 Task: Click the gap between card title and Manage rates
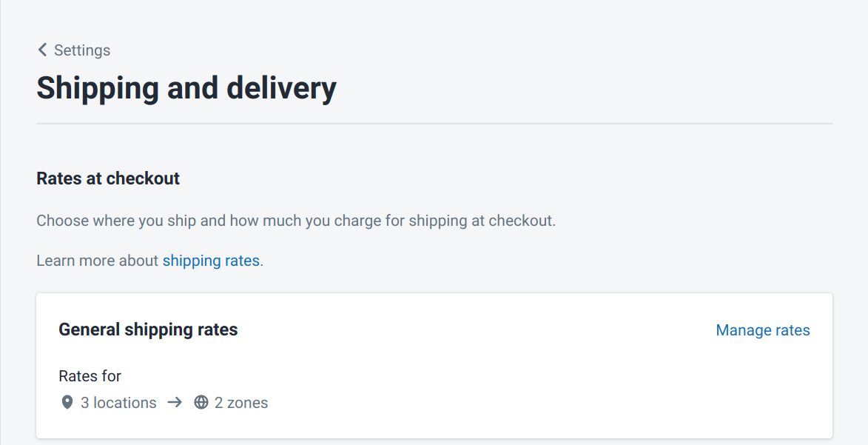474,330
